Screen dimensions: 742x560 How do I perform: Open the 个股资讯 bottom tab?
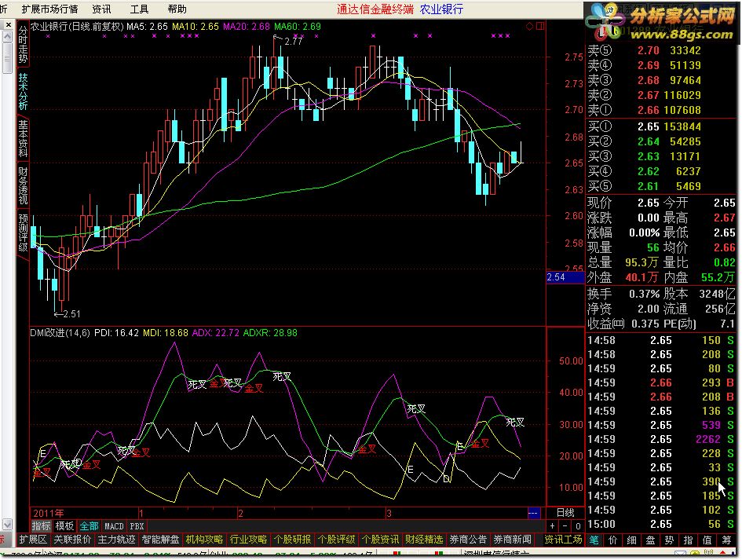[381, 540]
